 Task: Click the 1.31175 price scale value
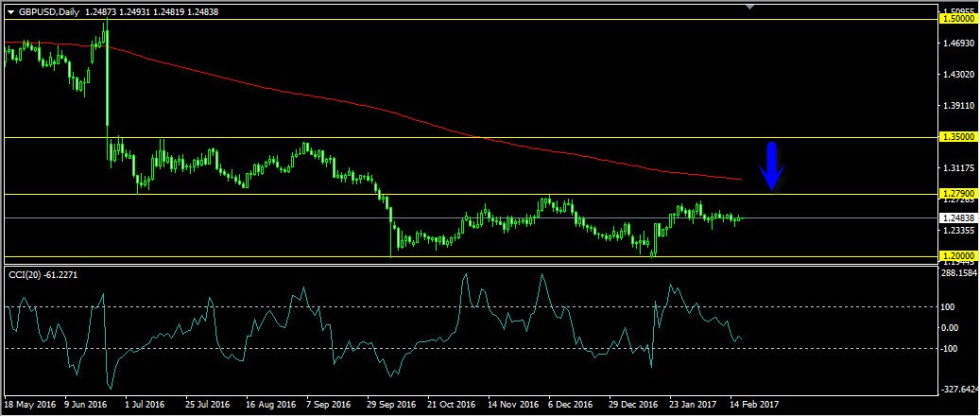coord(959,168)
